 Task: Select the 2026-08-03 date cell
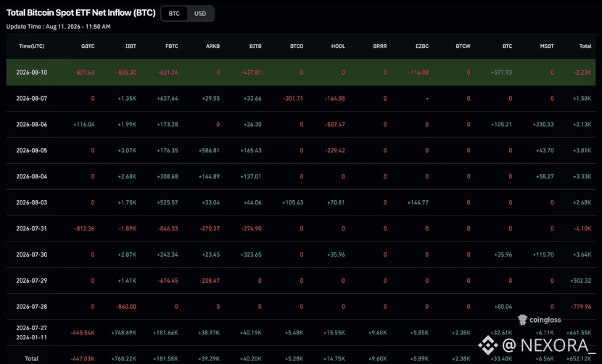pos(31,202)
